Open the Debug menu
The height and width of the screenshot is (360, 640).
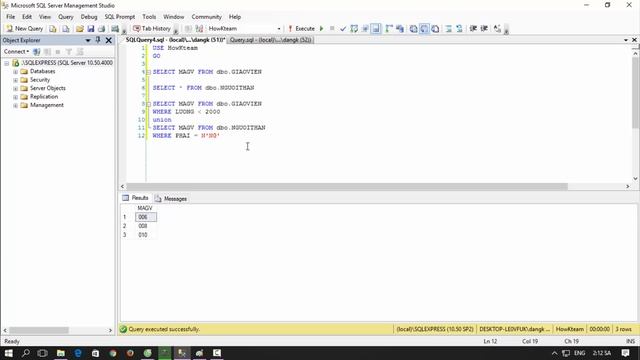point(89,17)
